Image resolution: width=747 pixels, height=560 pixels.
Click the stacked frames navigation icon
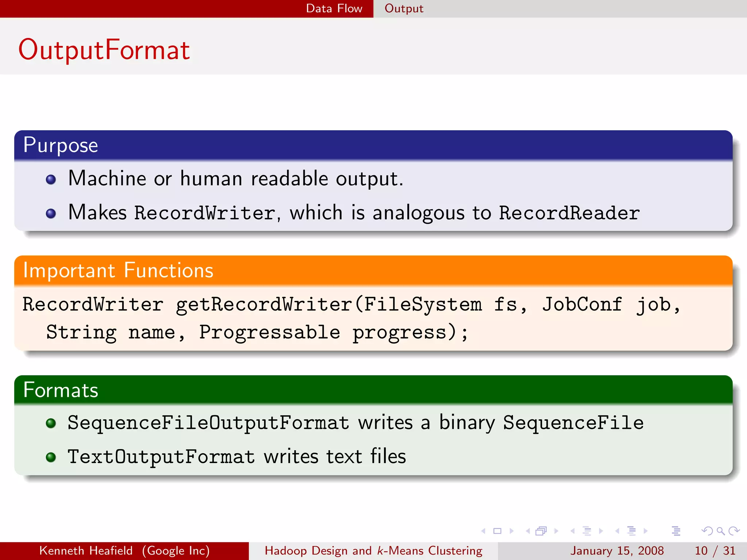click(x=541, y=531)
